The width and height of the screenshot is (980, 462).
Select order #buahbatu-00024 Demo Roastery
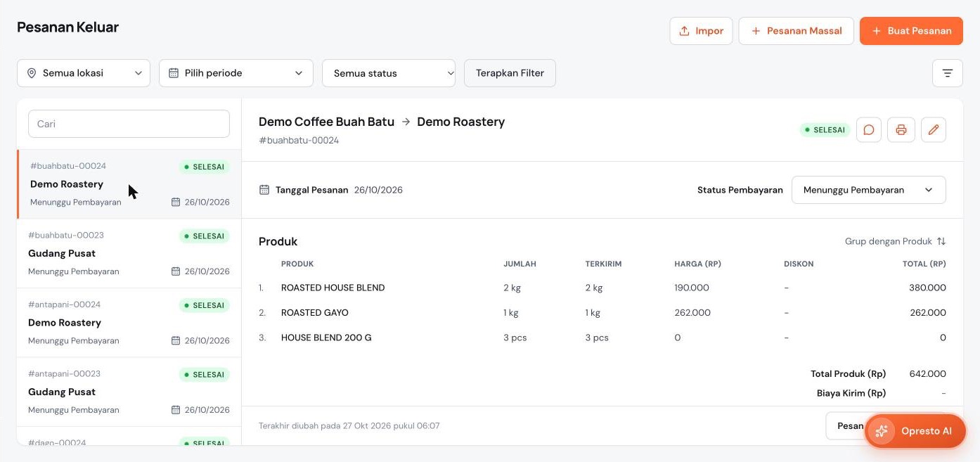tap(129, 184)
